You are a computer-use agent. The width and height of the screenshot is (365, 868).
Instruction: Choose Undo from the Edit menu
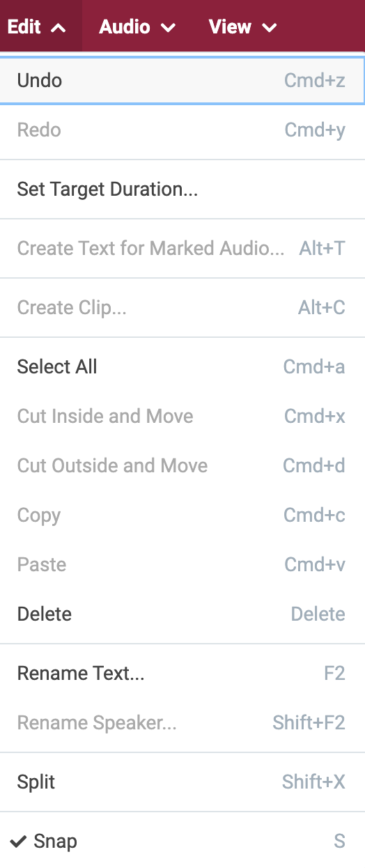tap(182, 80)
